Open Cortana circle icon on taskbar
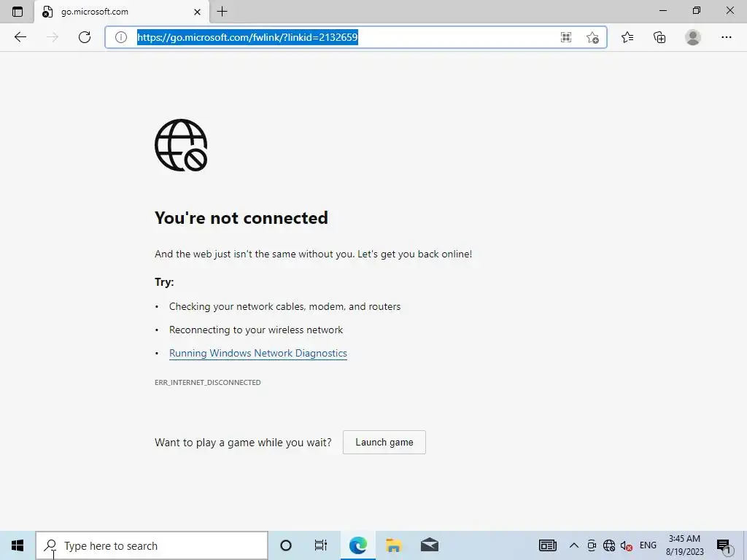 (286, 545)
